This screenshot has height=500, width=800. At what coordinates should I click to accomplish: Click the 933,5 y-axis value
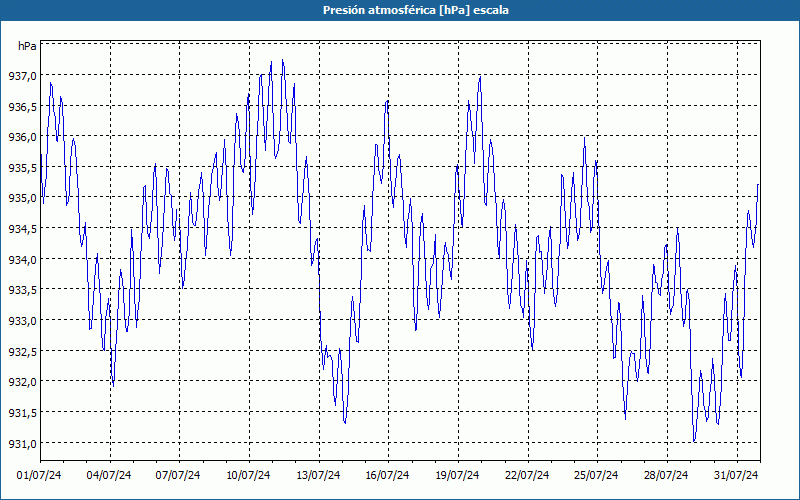tap(22, 290)
